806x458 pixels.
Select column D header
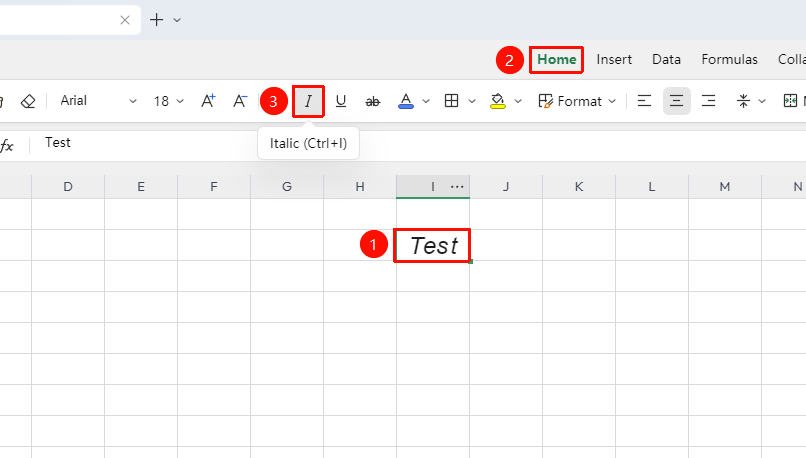(68, 187)
